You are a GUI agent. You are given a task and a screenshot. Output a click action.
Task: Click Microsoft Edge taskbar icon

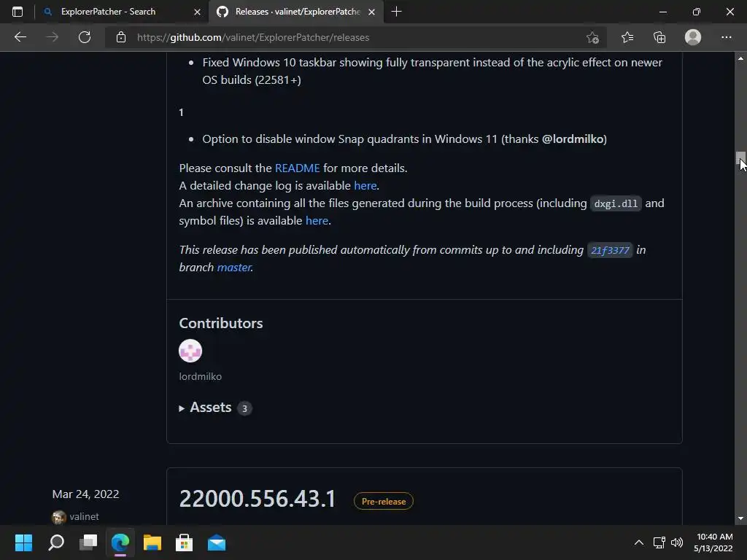pyautogui.click(x=120, y=542)
